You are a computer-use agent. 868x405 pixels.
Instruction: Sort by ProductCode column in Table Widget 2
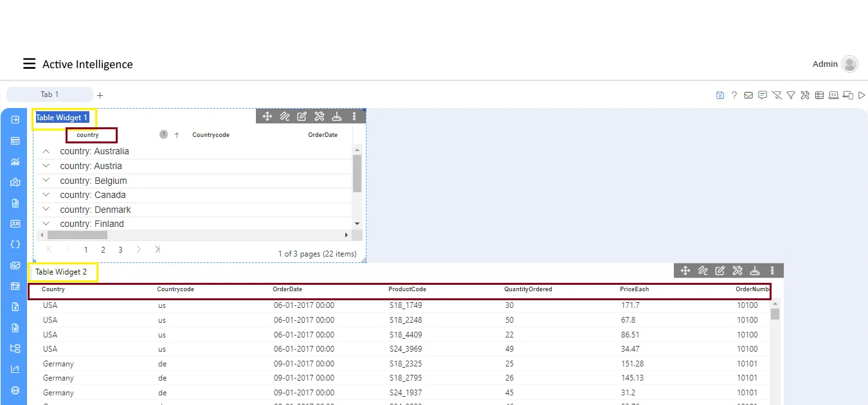pos(407,289)
